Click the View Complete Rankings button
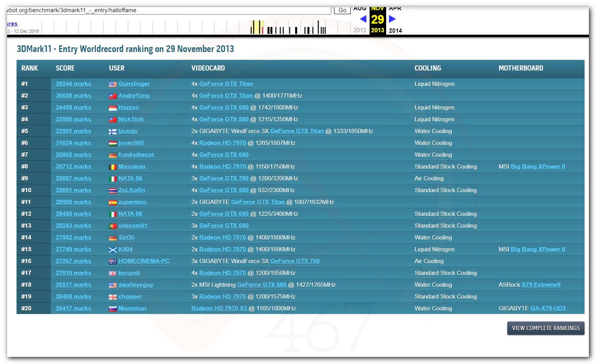Screen dimensions: 596x364 (x=546, y=328)
